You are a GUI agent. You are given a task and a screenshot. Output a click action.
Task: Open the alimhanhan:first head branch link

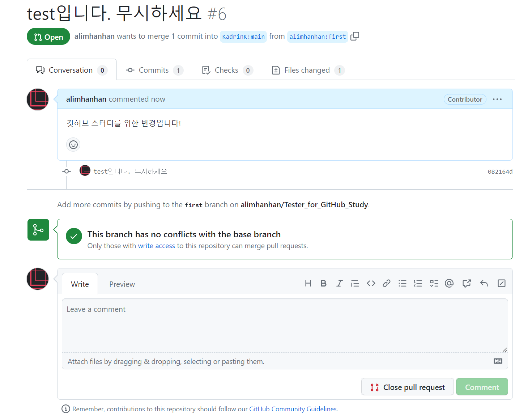318,37
